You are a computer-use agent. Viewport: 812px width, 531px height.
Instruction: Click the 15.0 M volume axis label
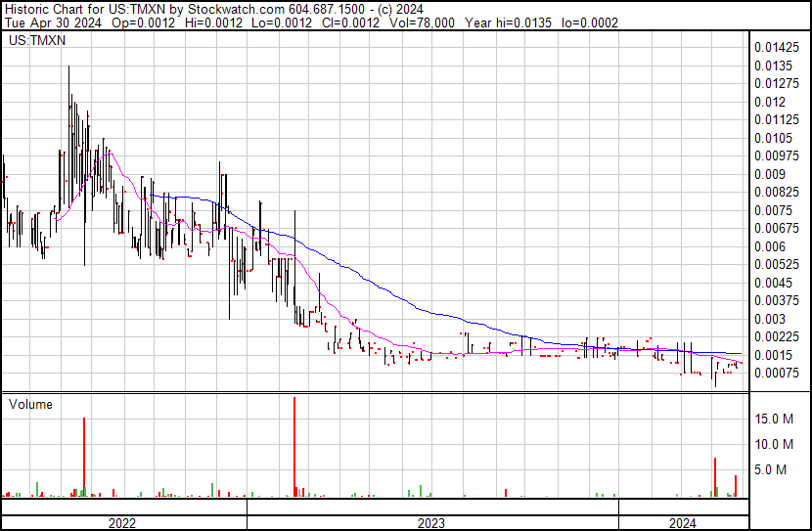point(774,419)
